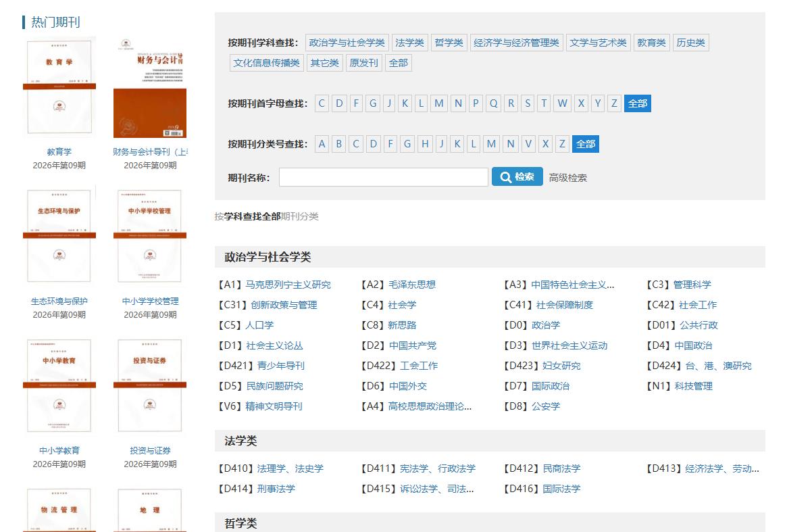The width and height of the screenshot is (812, 532).
Task: Select letter Y in first-letter filter
Action: [x=597, y=103]
